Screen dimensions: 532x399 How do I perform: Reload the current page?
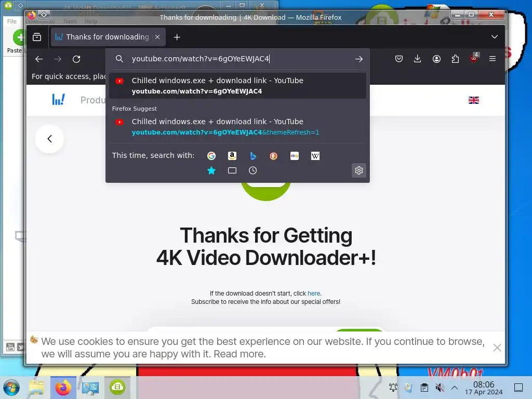coord(76,59)
